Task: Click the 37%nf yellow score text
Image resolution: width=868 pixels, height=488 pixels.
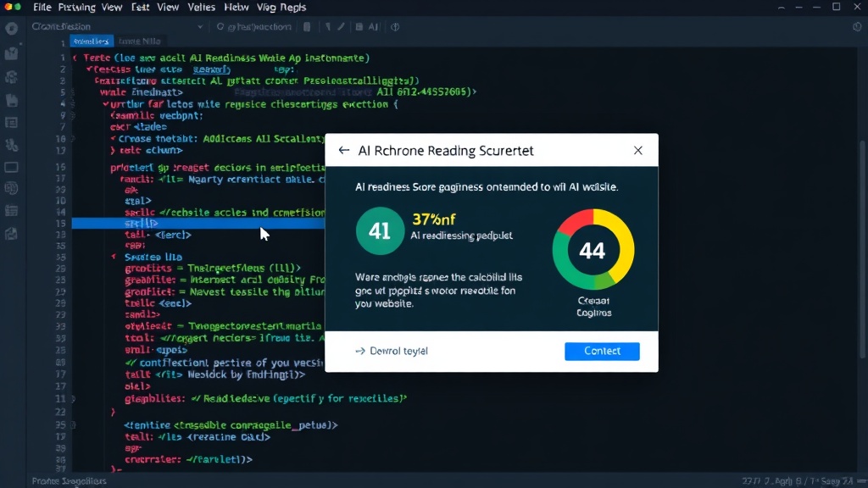Action: [434, 219]
